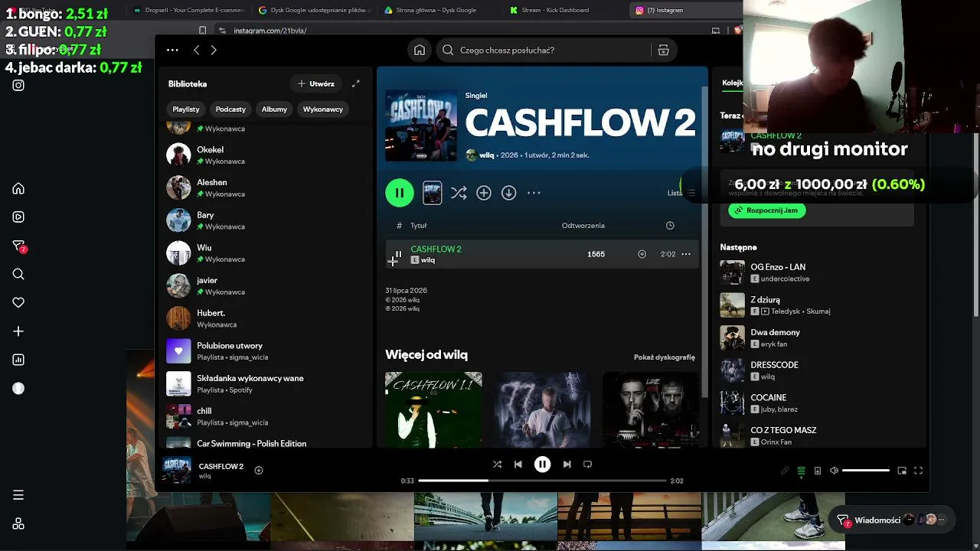This screenshot has width=980, height=551.
Task: Pause the CASHFLOW 2 track from its row
Action: (398, 254)
